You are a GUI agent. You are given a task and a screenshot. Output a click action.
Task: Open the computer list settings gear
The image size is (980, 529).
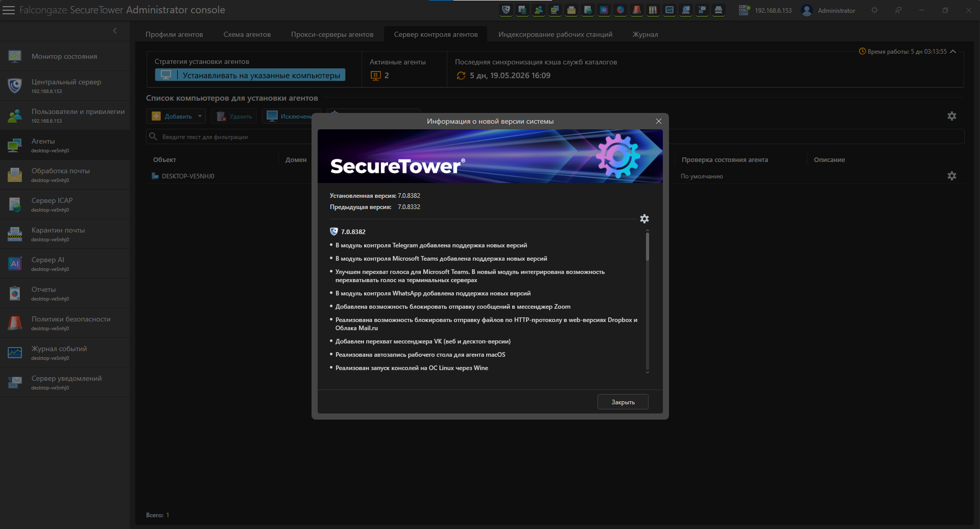click(x=952, y=116)
